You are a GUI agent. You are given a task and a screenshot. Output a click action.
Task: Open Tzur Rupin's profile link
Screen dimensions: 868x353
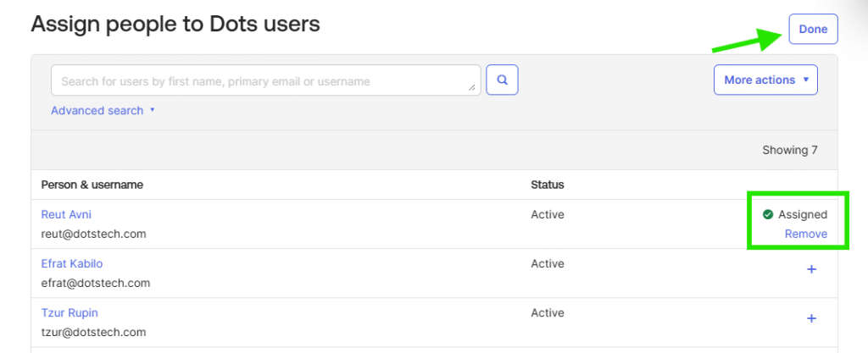click(70, 313)
